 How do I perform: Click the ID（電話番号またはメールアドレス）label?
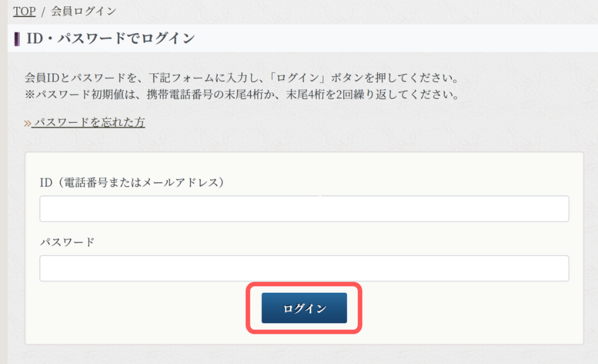(132, 183)
